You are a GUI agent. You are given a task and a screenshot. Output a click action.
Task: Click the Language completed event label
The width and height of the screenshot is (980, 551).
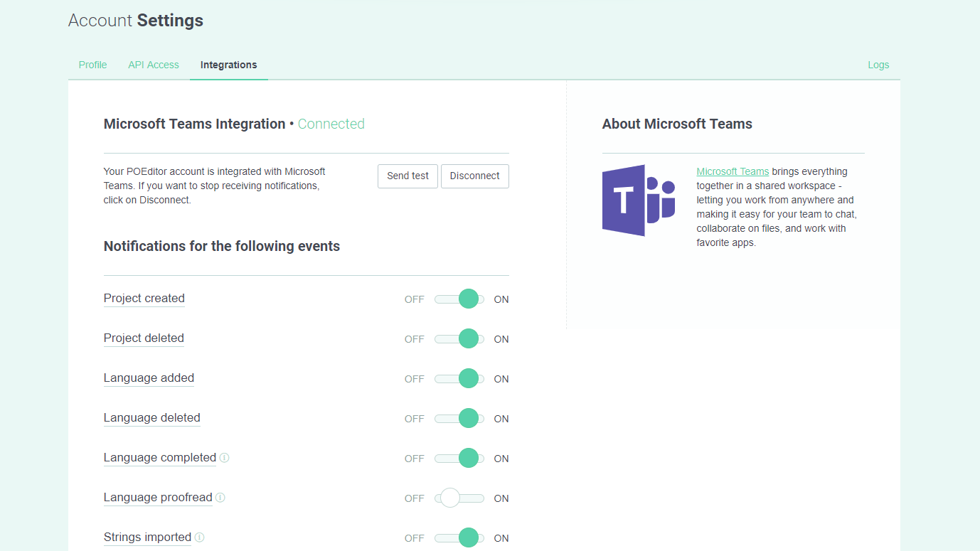coord(160,458)
